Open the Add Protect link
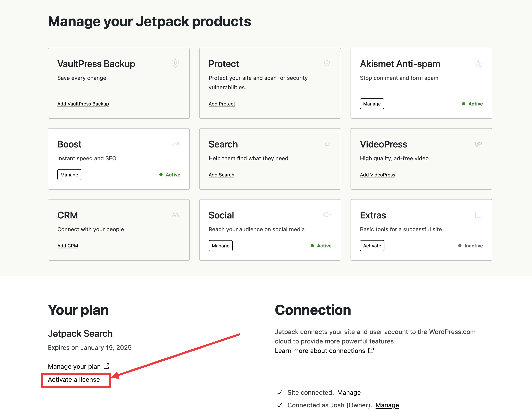The image size is (532, 416). (222, 104)
